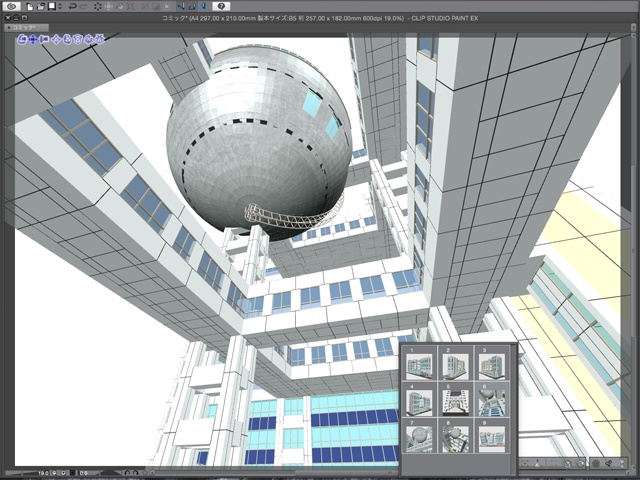Click the Scale/Rotate transform icon
The height and width of the screenshot is (480, 640).
pyautogui.click(x=109, y=7)
